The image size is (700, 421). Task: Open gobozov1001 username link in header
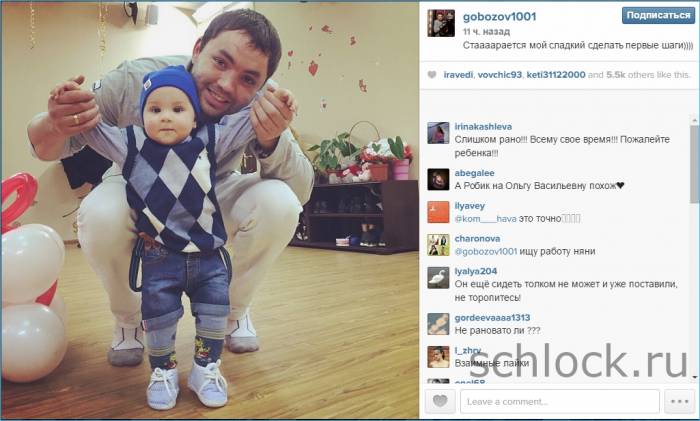click(499, 17)
